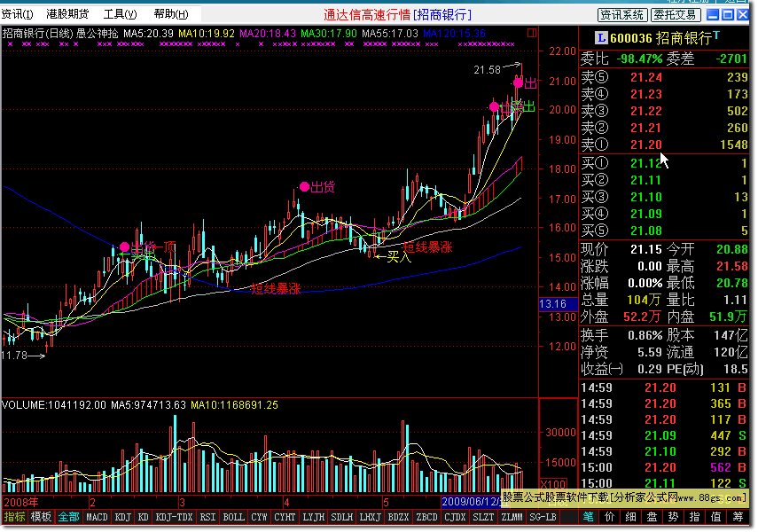The height and width of the screenshot is (532, 758).
Task: Switch to the ZBCD indicator
Action: tap(426, 517)
